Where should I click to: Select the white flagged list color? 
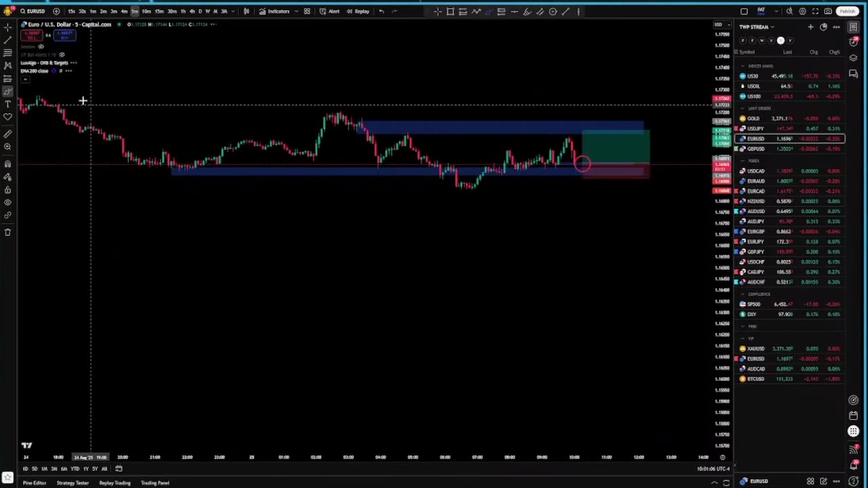click(781, 41)
